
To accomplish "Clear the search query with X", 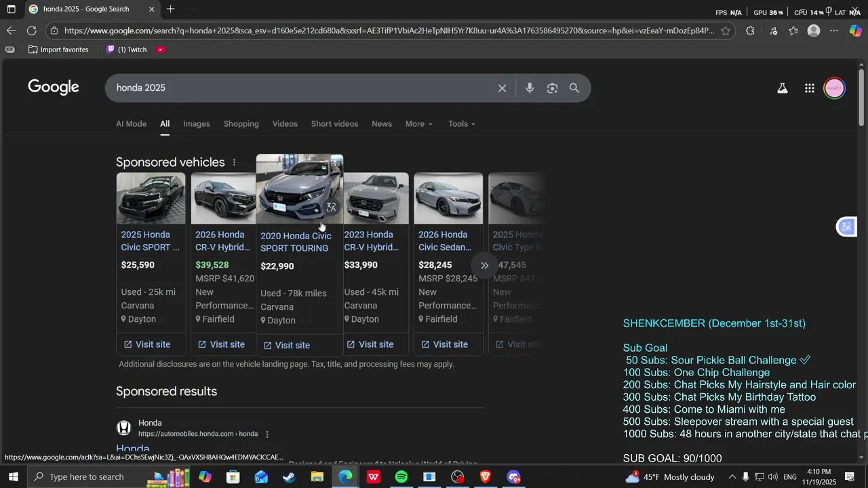I will [502, 88].
